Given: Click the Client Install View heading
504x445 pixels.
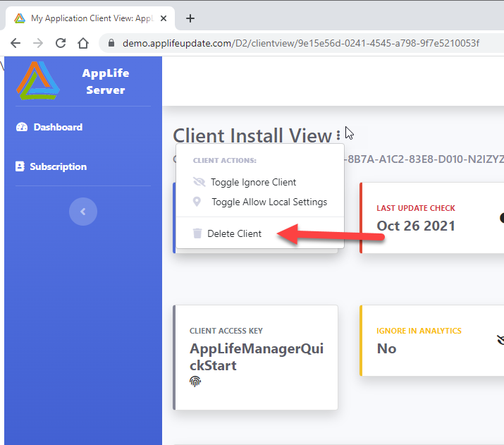Looking at the screenshot, I should [x=252, y=135].
